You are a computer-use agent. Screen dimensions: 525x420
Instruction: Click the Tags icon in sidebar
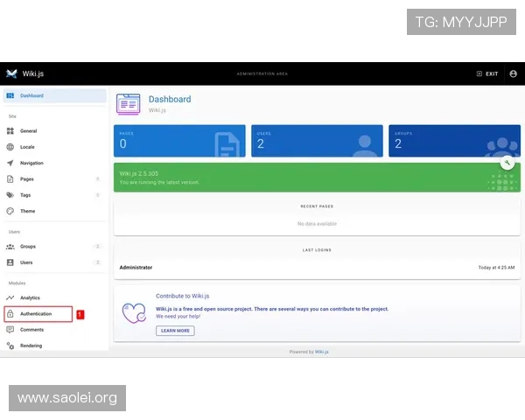point(10,195)
